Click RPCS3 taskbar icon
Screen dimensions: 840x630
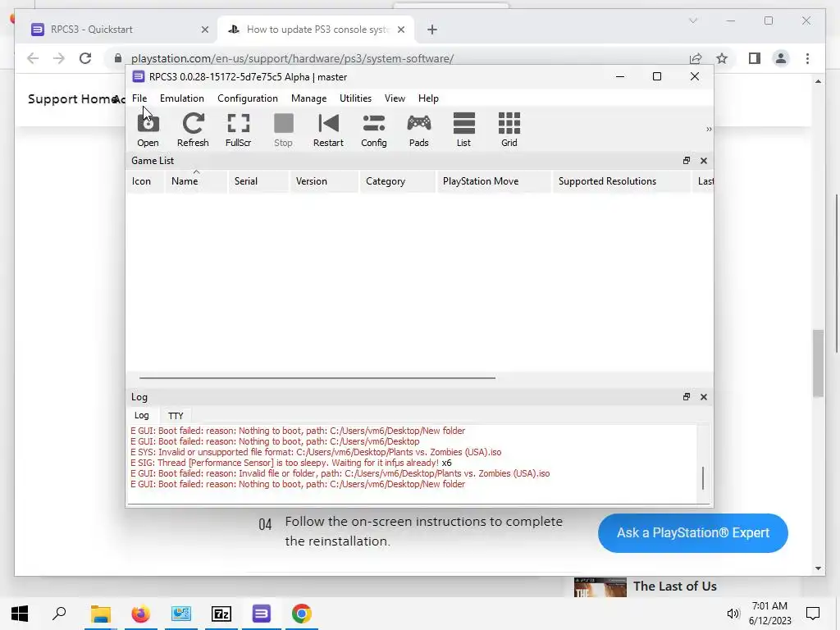click(262, 614)
